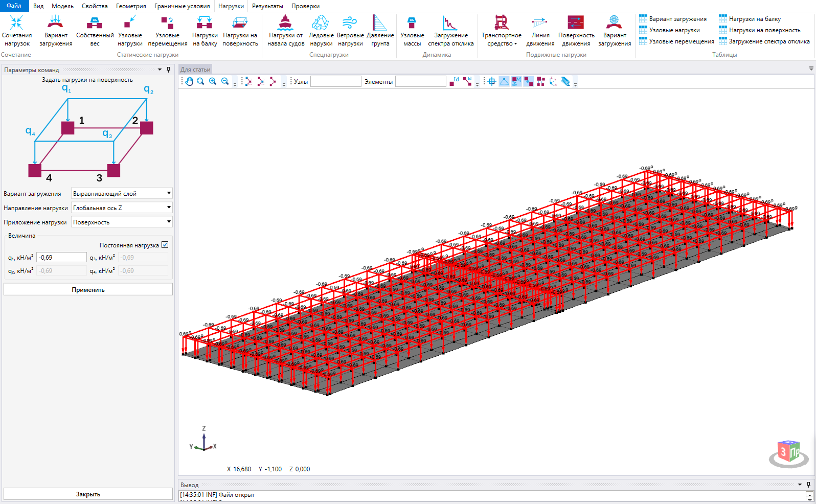Activate the pan hand tool in viewport toolbar
Screen dimensions: 816x504
click(189, 81)
